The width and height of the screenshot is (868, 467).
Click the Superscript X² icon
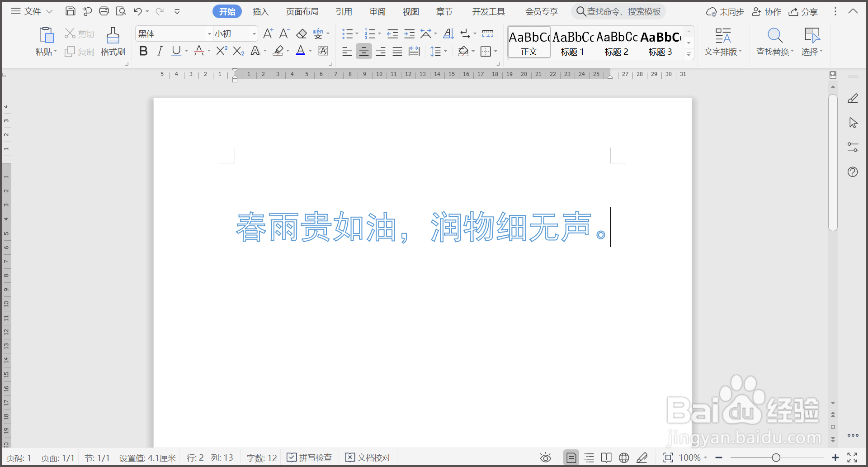pos(222,51)
